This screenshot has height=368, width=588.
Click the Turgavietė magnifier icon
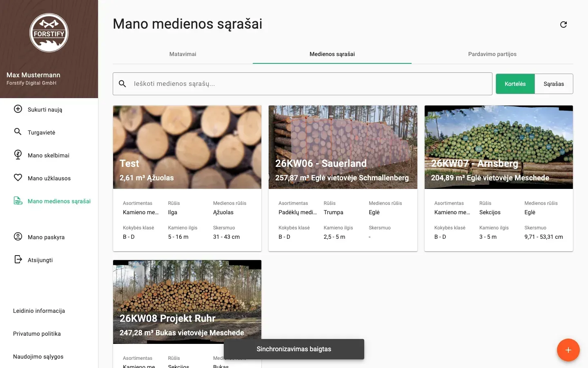point(18,132)
